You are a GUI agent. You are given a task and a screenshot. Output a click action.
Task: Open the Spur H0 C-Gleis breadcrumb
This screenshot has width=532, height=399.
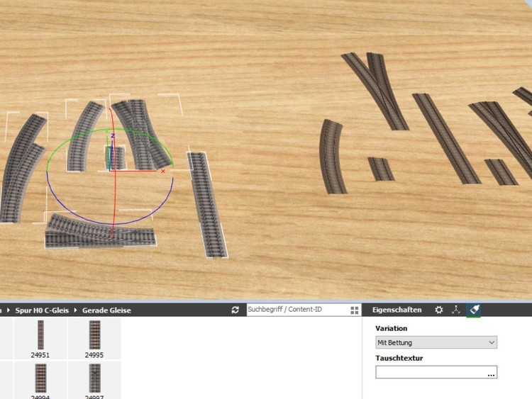[x=42, y=310]
